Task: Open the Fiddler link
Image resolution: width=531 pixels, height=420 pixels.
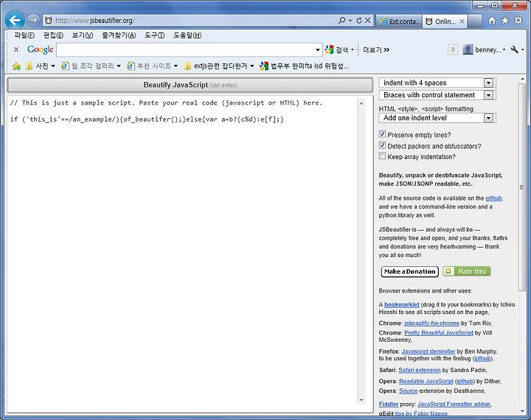Action: tap(389, 404)
